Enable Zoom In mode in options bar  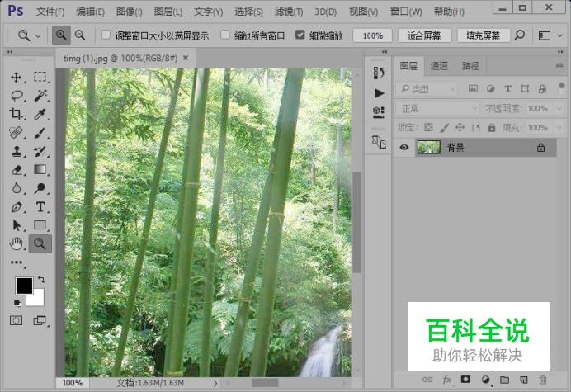pyautogui.click(x=61, y=35)
